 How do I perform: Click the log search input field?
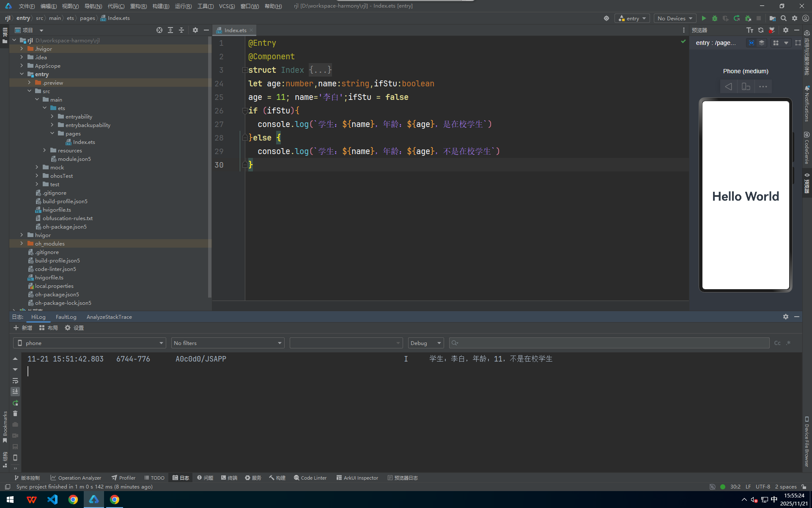609,343
